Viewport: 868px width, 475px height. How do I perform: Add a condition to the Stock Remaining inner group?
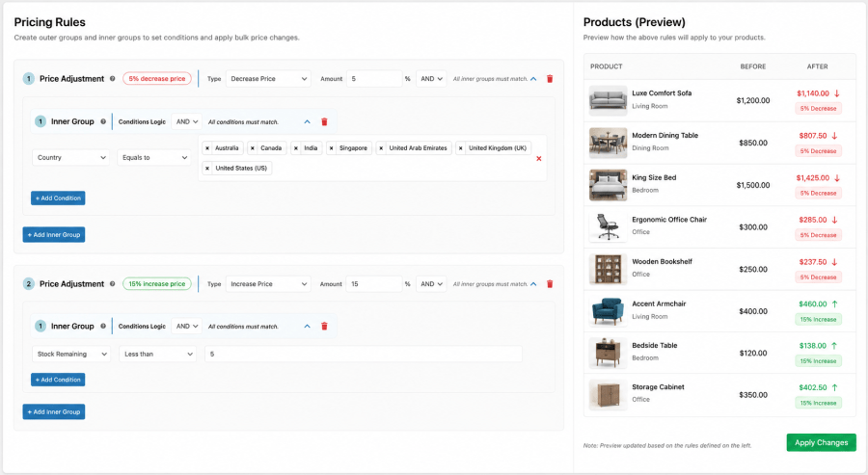tap(58, 380)
